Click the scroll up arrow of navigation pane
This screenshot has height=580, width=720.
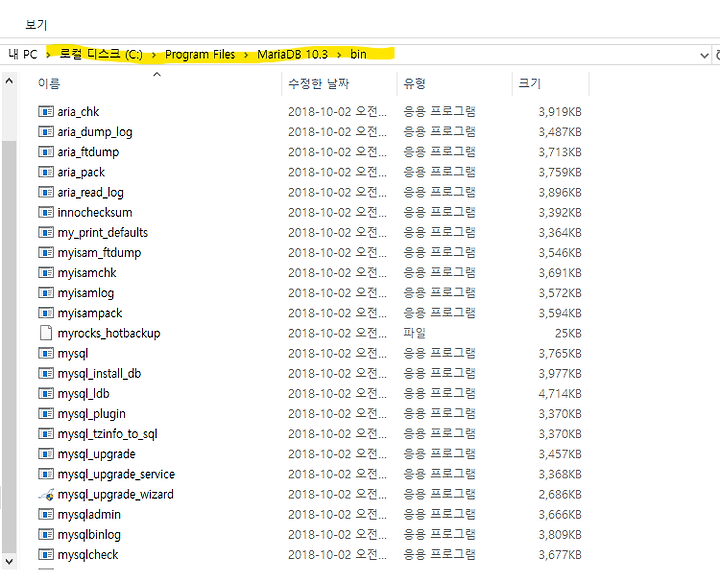9,81
